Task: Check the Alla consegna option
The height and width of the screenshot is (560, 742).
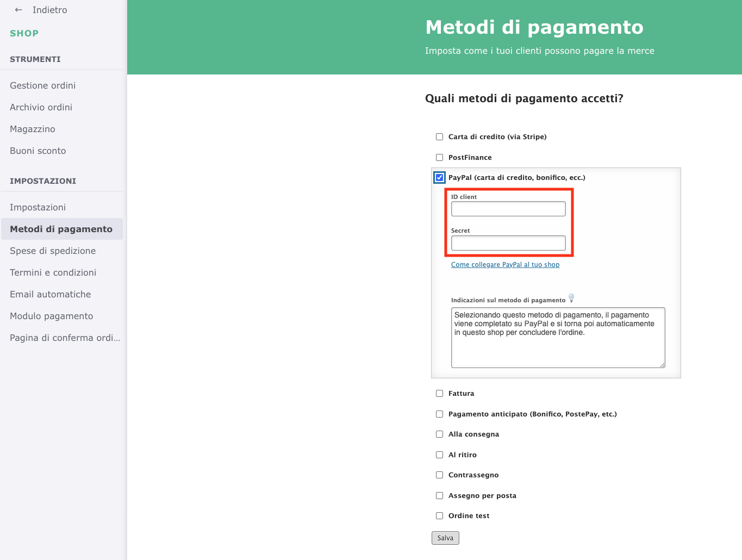Action: coord(439,434)
